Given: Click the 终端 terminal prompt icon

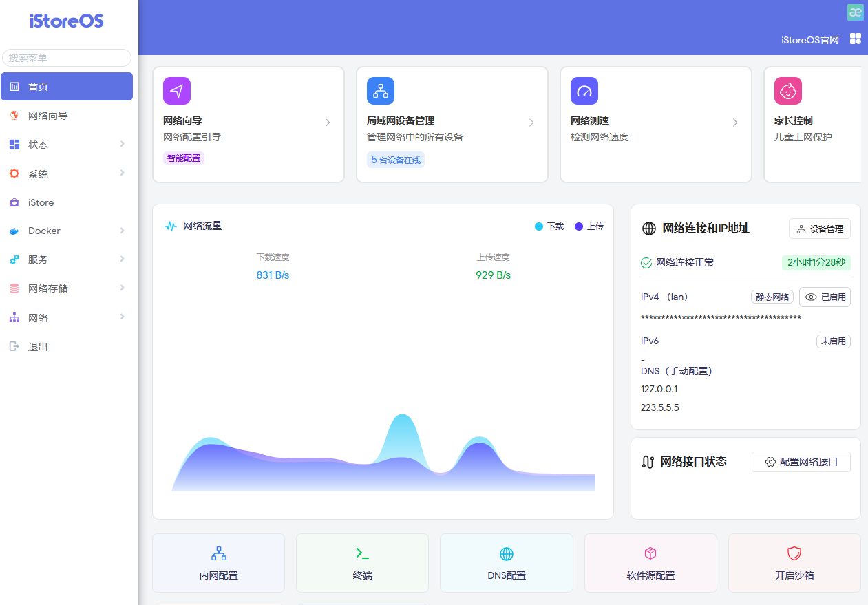Looking at the screenshot, I should [362, 553].
